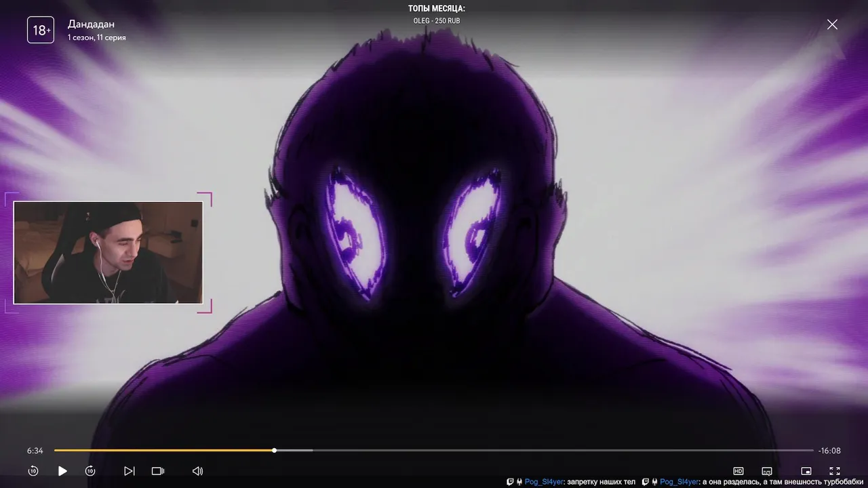This screenshot has width=868, height=488.
Task: Click chat message 'запретку наших тел'
Action: [601, 482]
